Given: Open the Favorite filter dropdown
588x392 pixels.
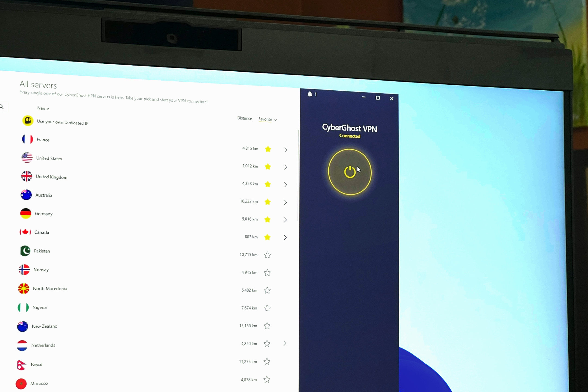Looking at the screenshot, I should tap(267, 119).
